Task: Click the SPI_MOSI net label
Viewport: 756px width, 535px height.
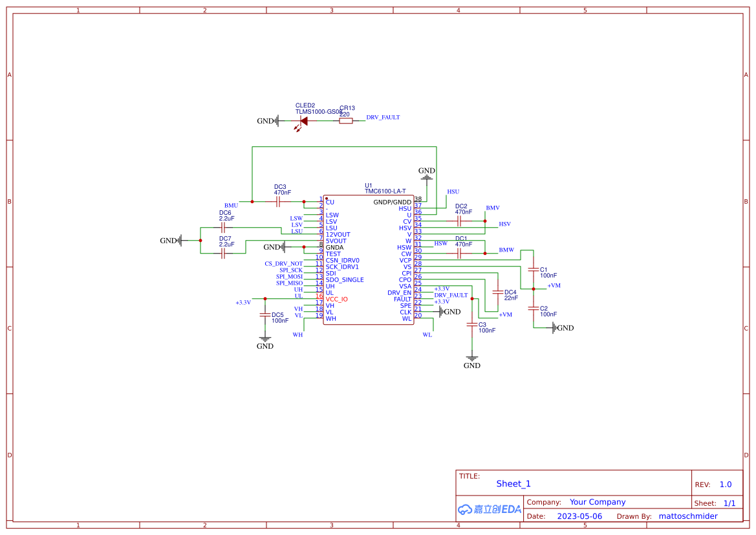Action: click(289, 277)
